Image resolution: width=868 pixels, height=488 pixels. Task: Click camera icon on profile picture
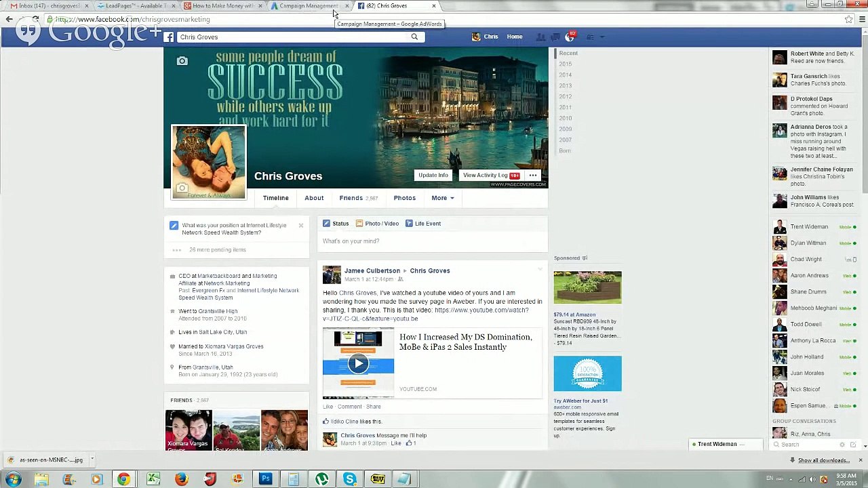182,188
